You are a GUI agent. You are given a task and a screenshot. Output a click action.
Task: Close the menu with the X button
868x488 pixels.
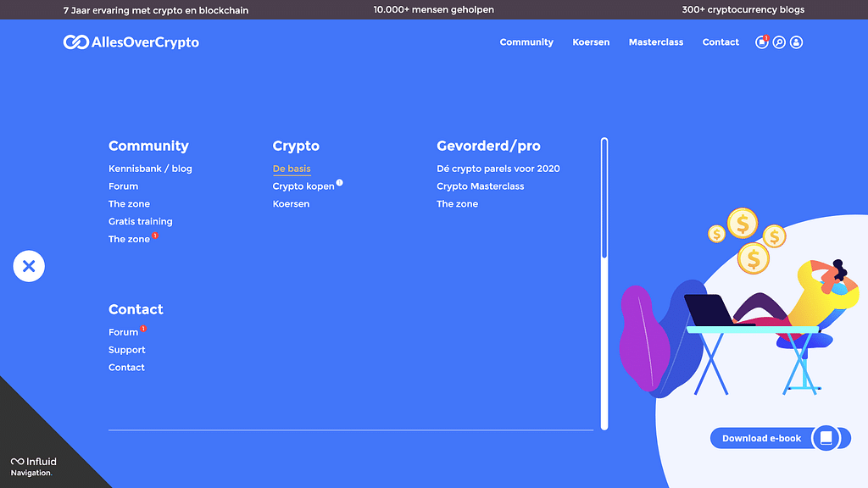click(x=29, y=266)
